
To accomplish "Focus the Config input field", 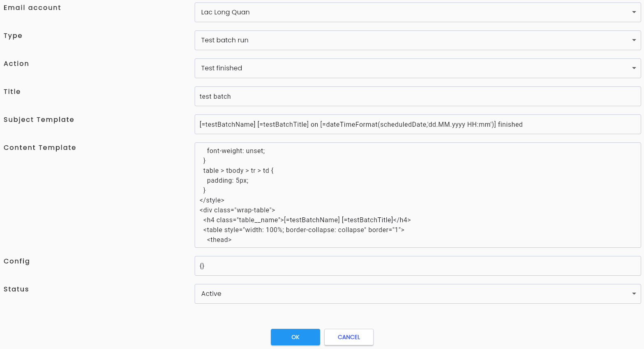I will pos(418,266).
